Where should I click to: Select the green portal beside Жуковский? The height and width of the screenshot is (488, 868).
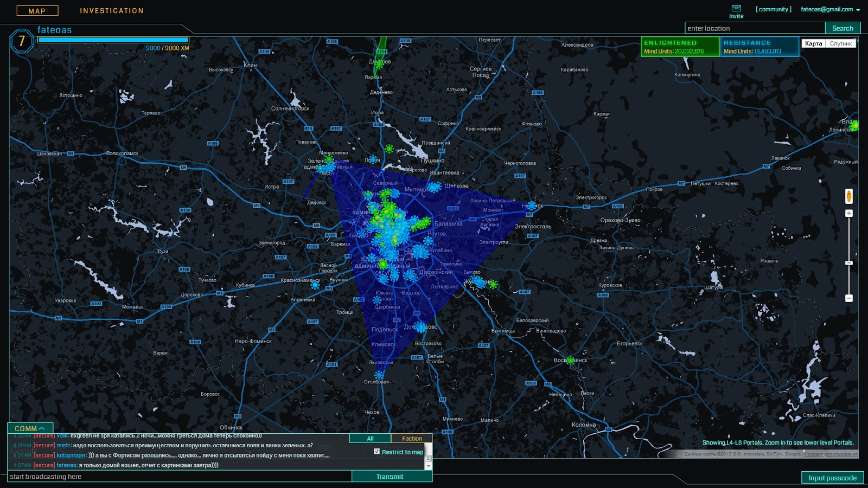click(x=493, y=284)
